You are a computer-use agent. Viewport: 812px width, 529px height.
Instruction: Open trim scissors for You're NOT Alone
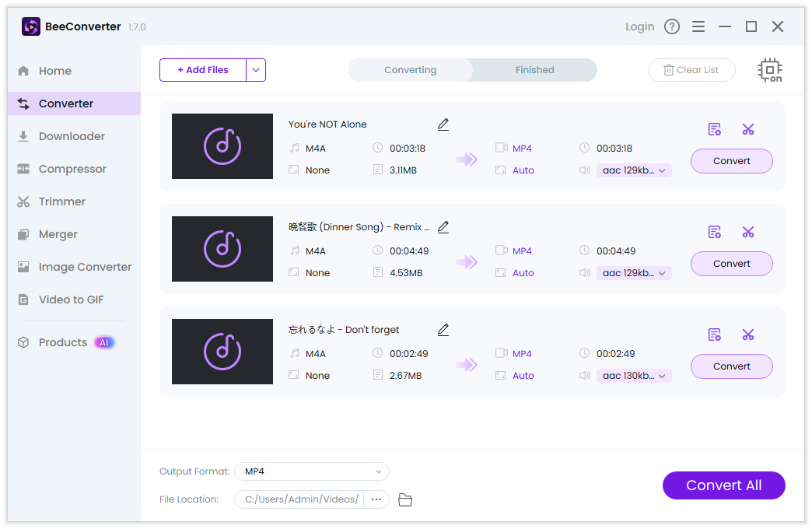pyautogui.click(x=747, y=129)
